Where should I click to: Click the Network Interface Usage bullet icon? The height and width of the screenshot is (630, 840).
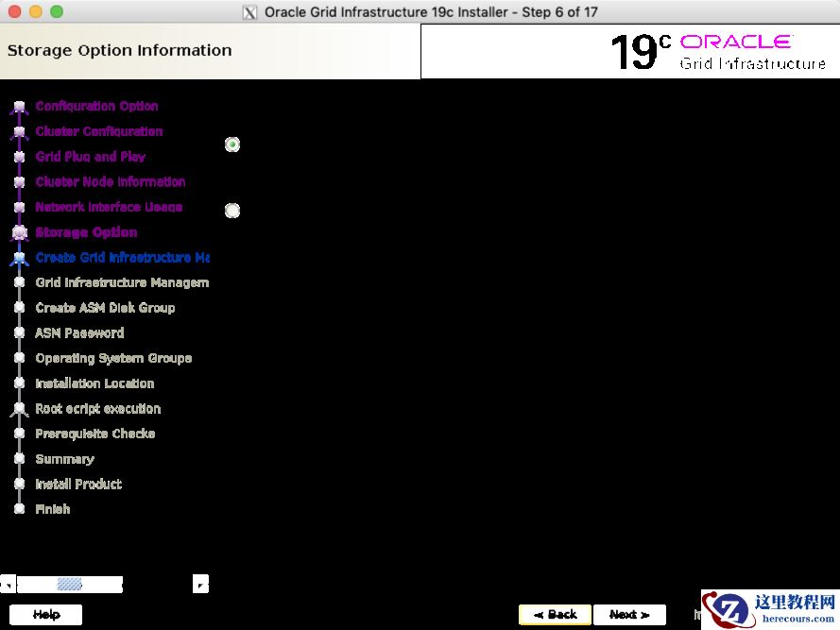(x=19, y=207)
